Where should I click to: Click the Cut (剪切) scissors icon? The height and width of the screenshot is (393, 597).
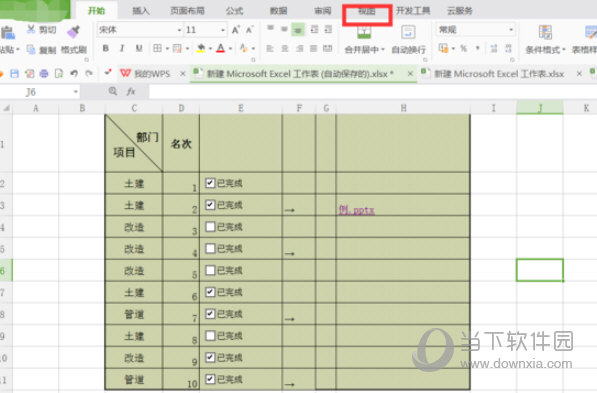[x=31, y=29]
